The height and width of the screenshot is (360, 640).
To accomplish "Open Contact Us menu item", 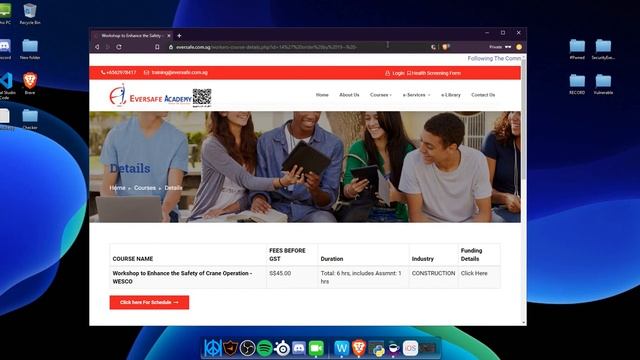I will click(483, 95).
